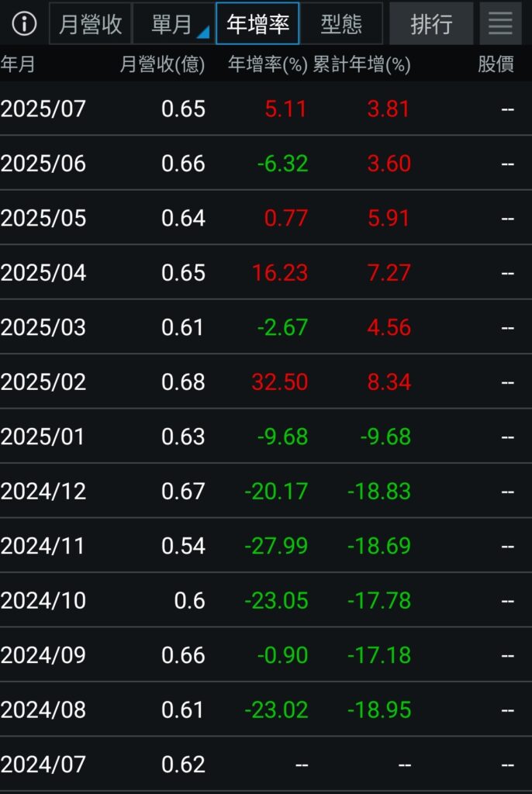Select the 2025/04 row date
The width and height of the screenshot is (532, 794).
tap(43, 273)
